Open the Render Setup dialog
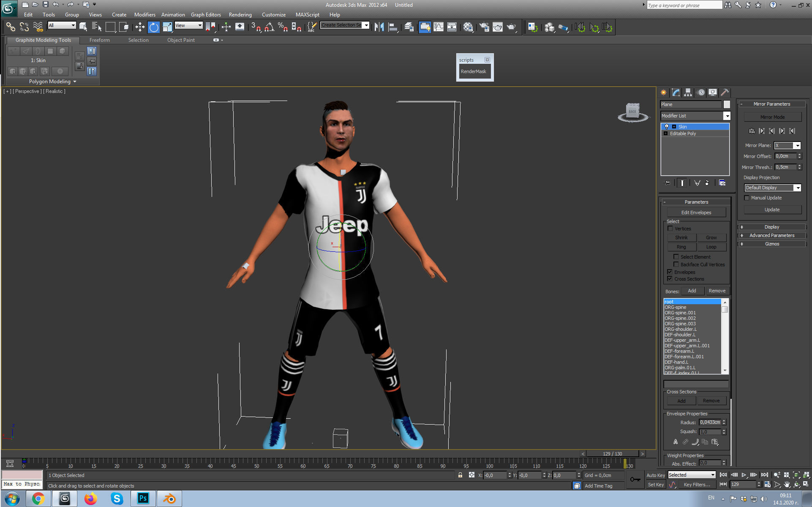 coord(484,27)
